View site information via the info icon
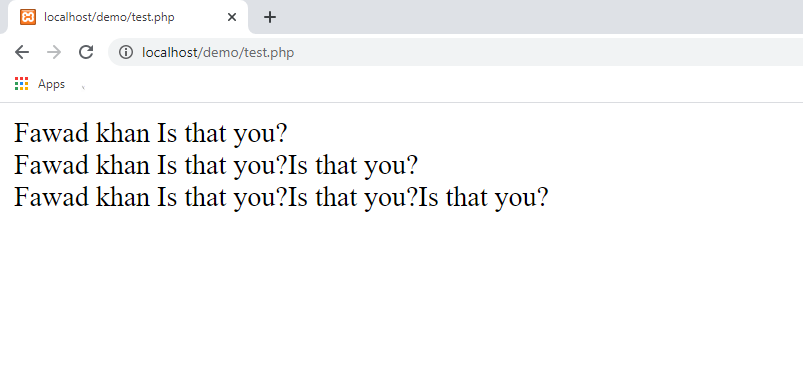This screenshot has height=377, width=803. [x=125, y=52]
